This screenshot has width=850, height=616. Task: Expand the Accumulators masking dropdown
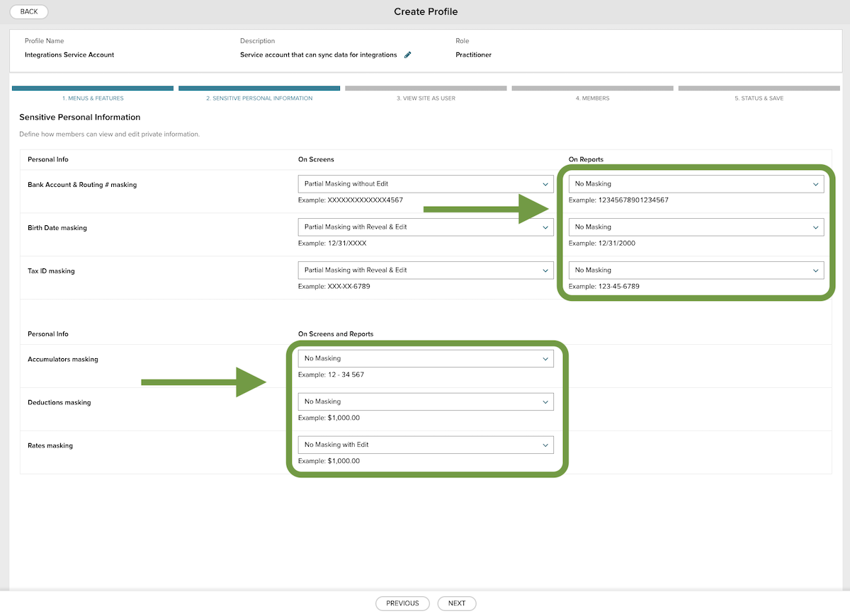point(425,359)
